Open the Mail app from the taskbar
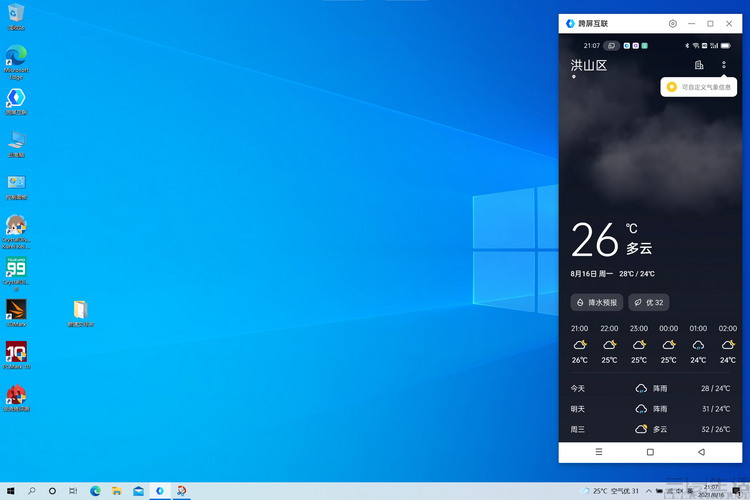The height and width of the screenshot is (500, 750). click(138, 491)
